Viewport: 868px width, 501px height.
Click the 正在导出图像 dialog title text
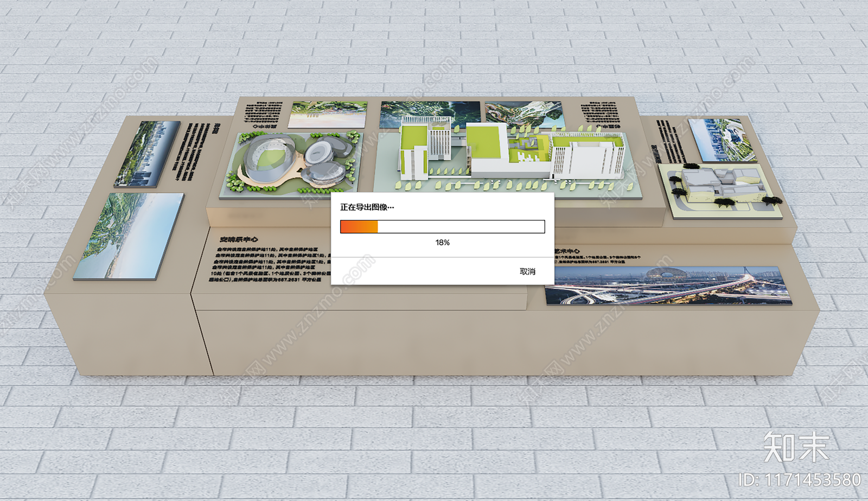367,207
